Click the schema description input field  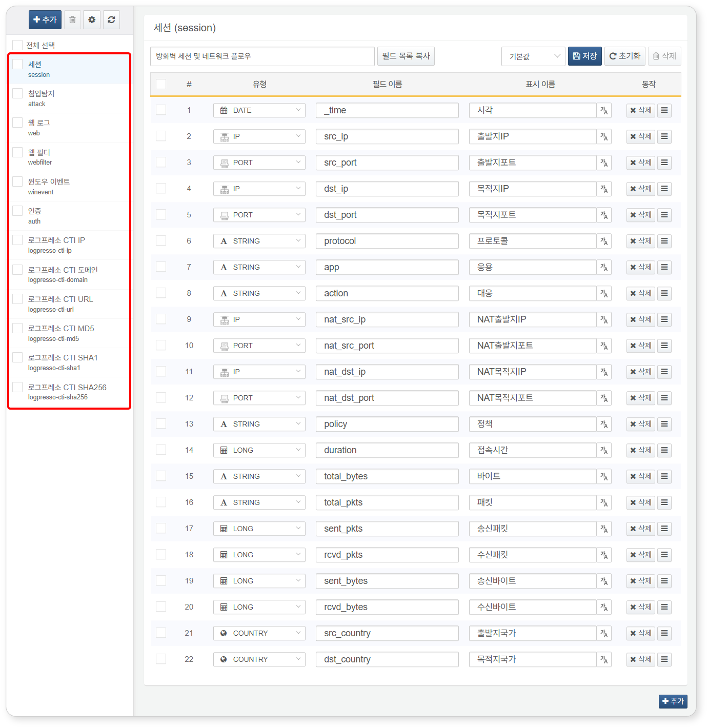pyautogui.click(x=262, y=56)
